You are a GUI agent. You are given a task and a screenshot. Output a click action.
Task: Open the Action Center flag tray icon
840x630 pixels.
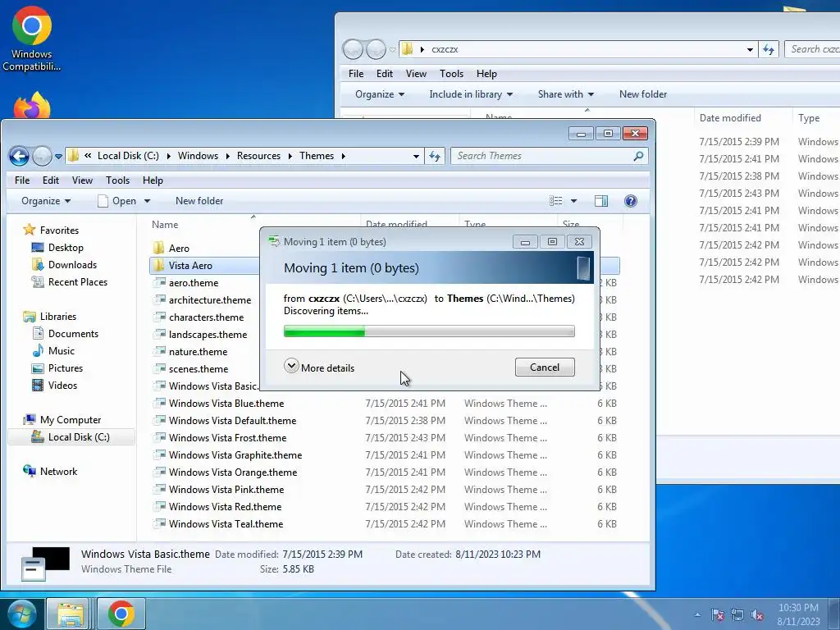[x=717, y=615]
